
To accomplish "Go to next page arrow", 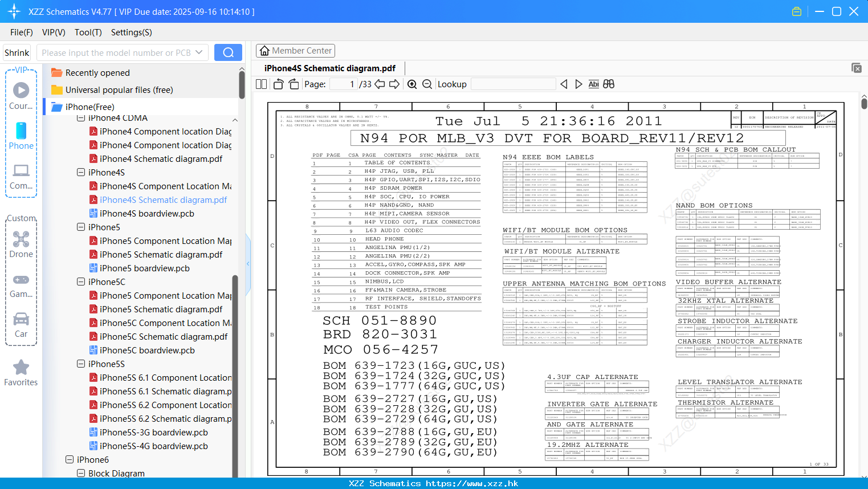I will tap(394, 84).
